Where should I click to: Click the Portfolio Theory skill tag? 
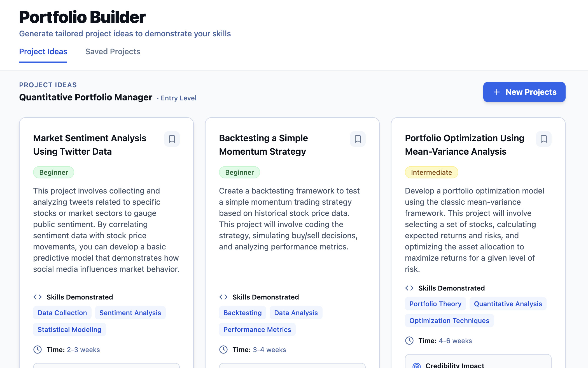click(435, 304)
